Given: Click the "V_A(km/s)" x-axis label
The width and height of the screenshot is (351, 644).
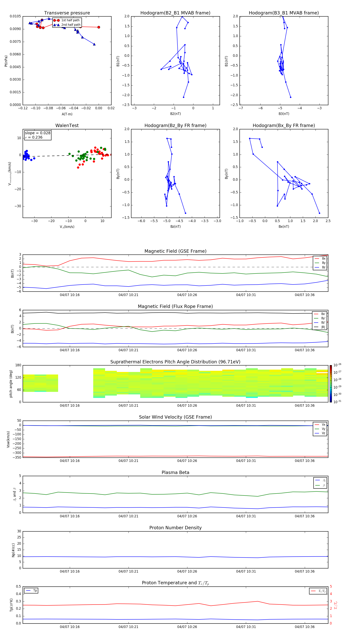Looking at the screenshot, I should tap(67, 227).
